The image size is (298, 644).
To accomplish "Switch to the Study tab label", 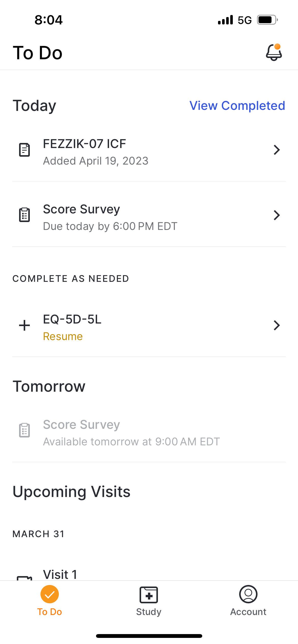I will point(149,612).
